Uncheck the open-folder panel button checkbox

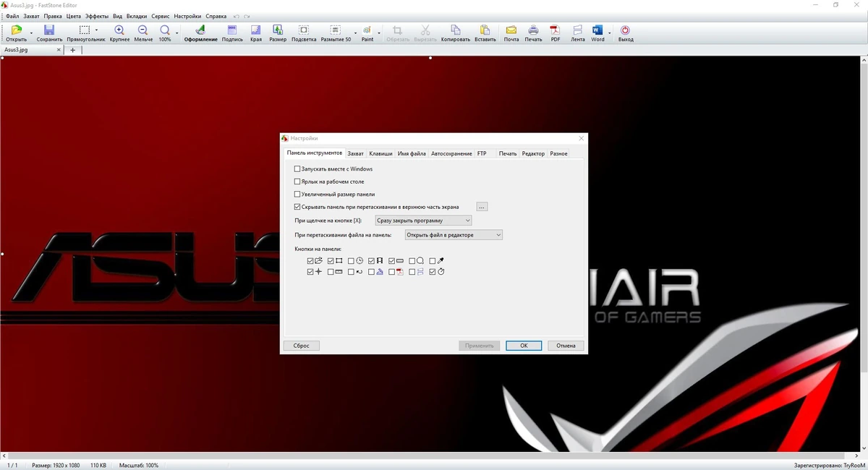pyautogui.click(x=310, y=261)
